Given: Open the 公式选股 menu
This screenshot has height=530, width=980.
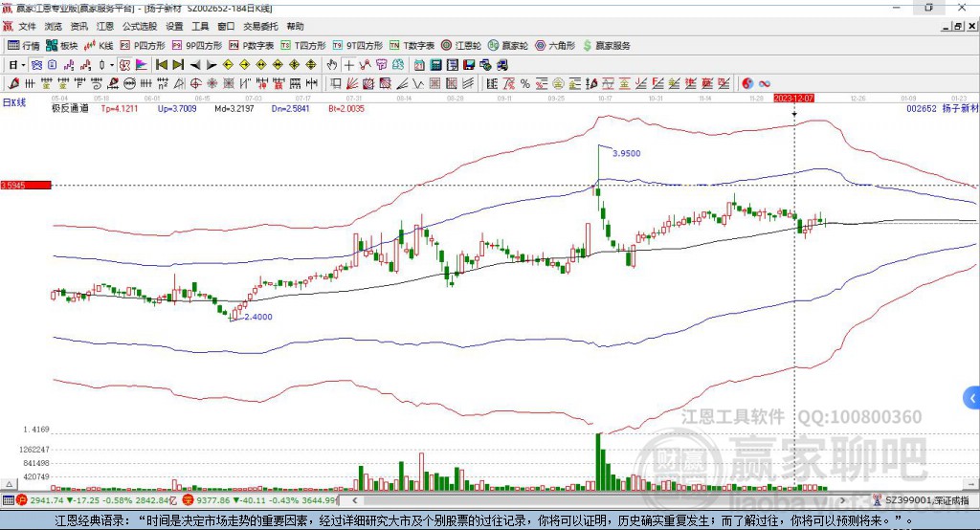Looking at the screenshot, I should [x=140, y=26].
